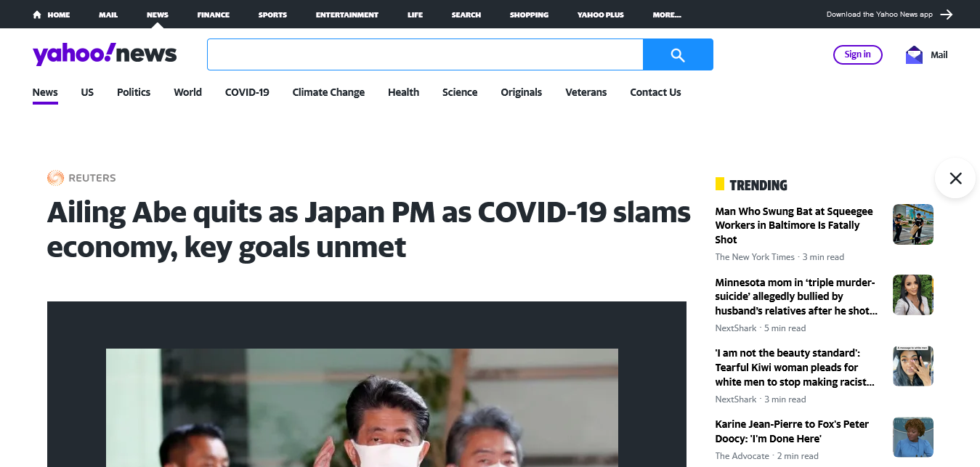This screenshot has width=980, height=467.
Task: Click the Home house icon
Action: [37, 15]
